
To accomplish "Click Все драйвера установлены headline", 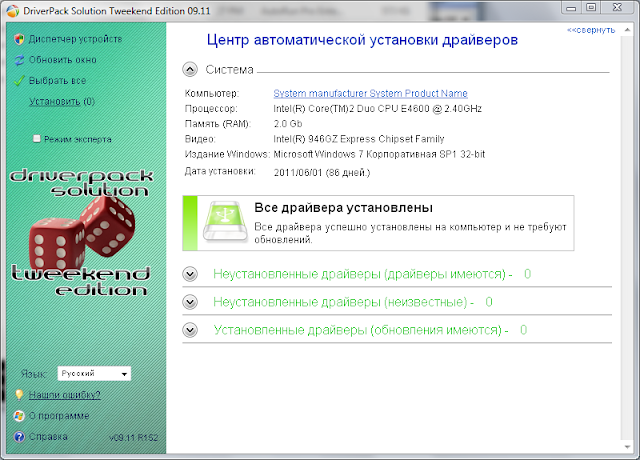I will coord(343,208).
